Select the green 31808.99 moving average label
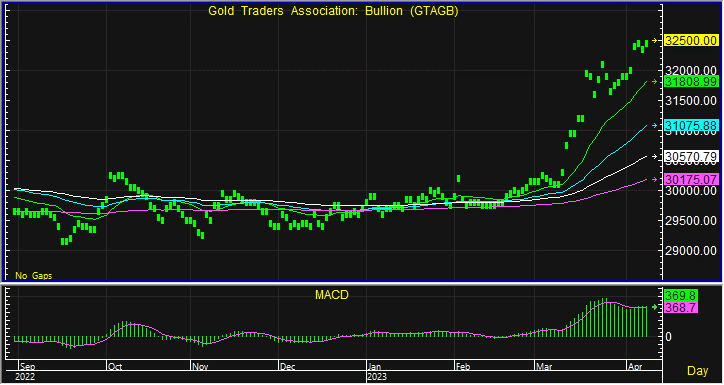Viewport: 724px width, 385px height. [691, 82]
